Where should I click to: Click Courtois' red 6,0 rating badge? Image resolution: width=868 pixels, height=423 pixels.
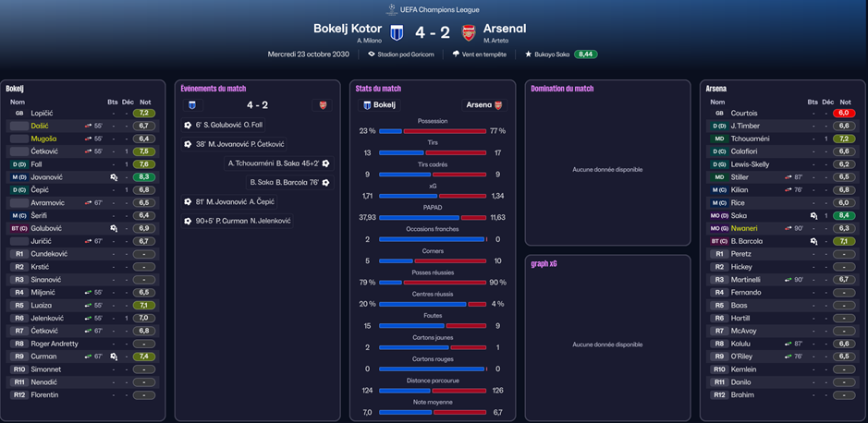click(x=843, y=113)
